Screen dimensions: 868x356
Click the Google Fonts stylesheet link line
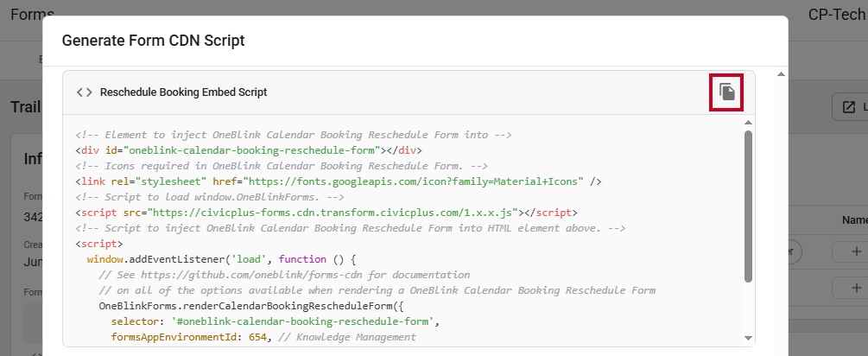339,181
